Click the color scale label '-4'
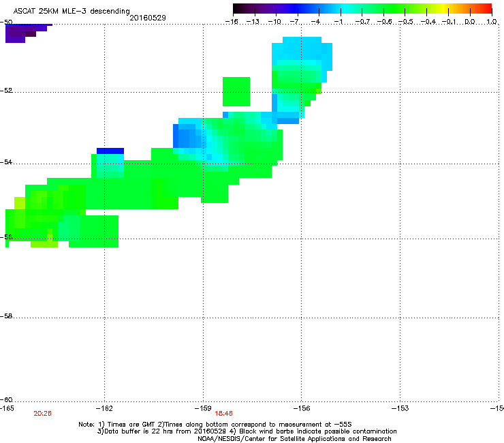 pyautogui.click(x=315, y=22)
